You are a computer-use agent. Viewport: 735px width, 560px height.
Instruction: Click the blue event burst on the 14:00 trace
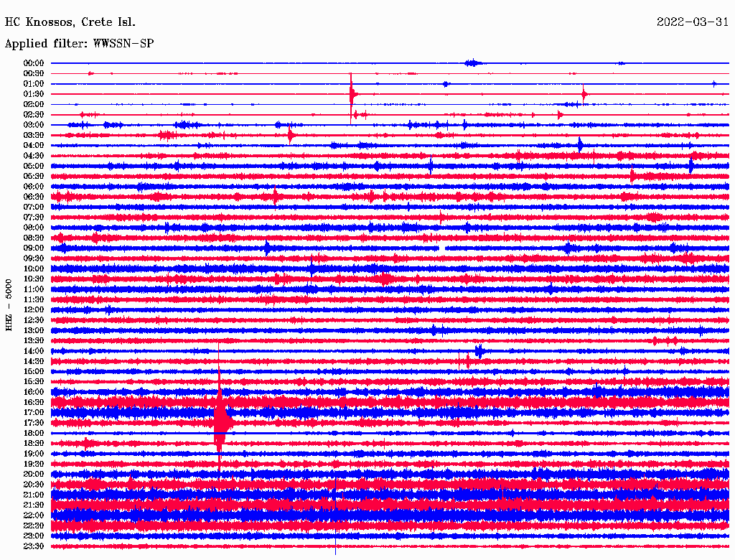click(479, 350)
